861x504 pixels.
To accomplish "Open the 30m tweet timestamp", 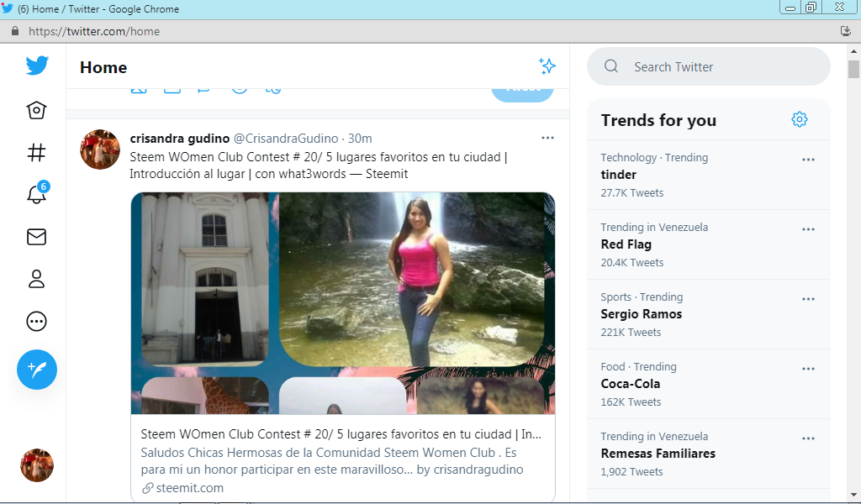I will coord(360,139).
